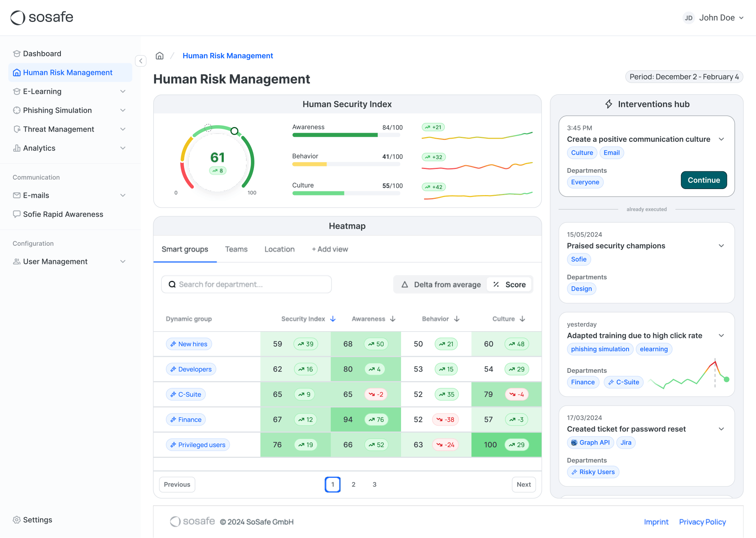The image size is (756, 538).
Task: Click the New hires group chip
Action: tap(189, 344)
